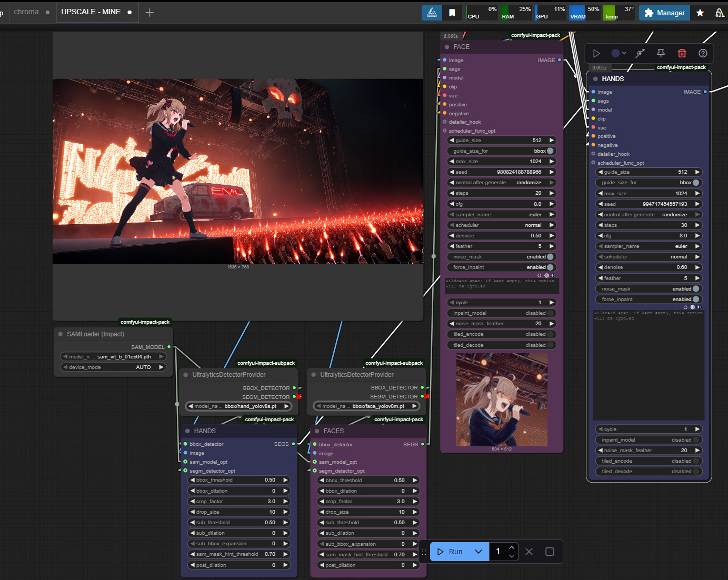Open node help via the question mark icon

click(703, 53)
